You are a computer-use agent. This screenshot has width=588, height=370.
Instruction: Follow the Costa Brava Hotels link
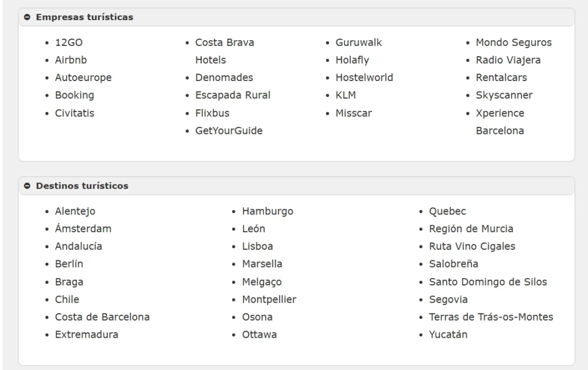click(x=225, y=51)
